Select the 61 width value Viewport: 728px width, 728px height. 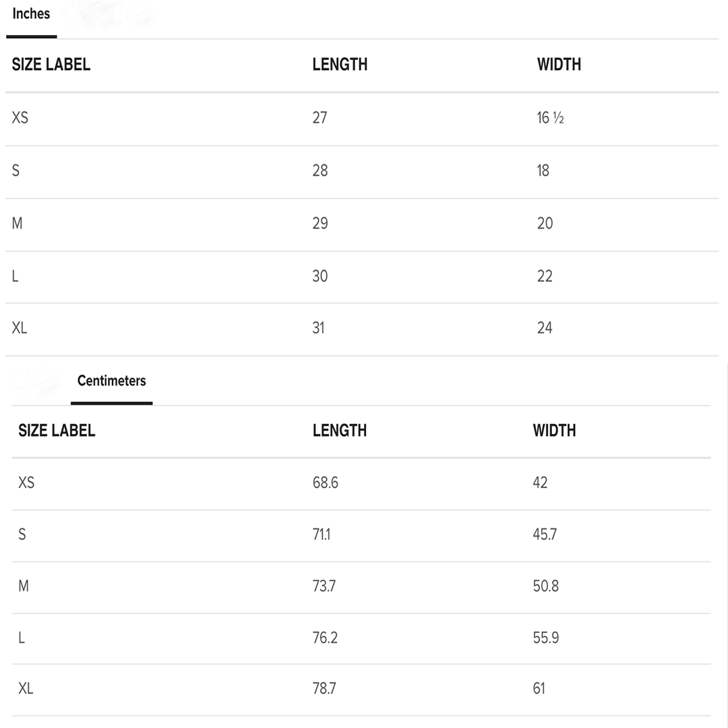tap(539, 688)
